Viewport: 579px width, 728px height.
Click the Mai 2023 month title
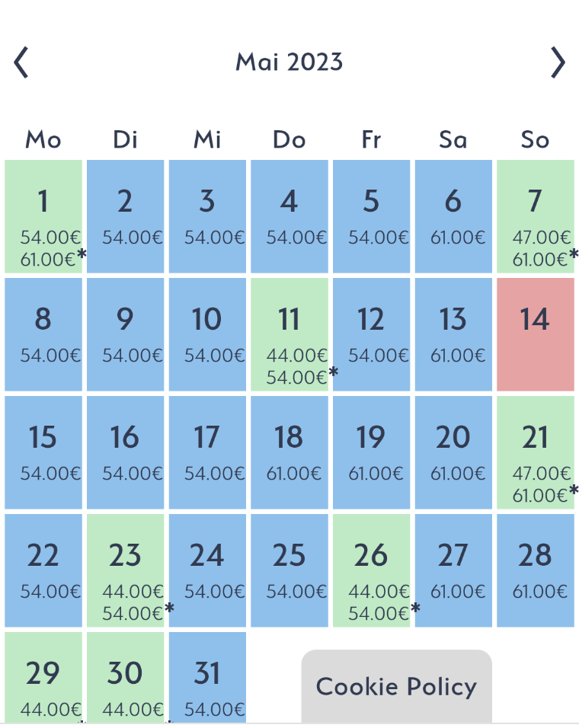(x=289, y=62)
